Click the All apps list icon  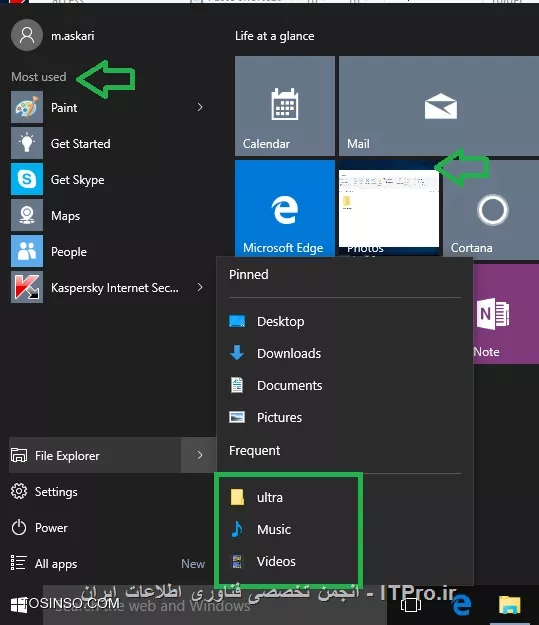point(19,563)
